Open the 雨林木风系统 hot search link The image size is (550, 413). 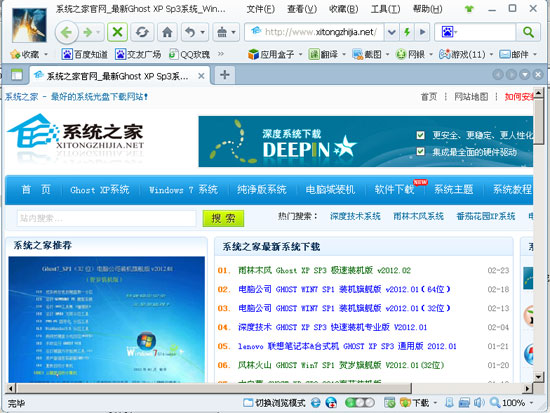(x=418, y=216)
